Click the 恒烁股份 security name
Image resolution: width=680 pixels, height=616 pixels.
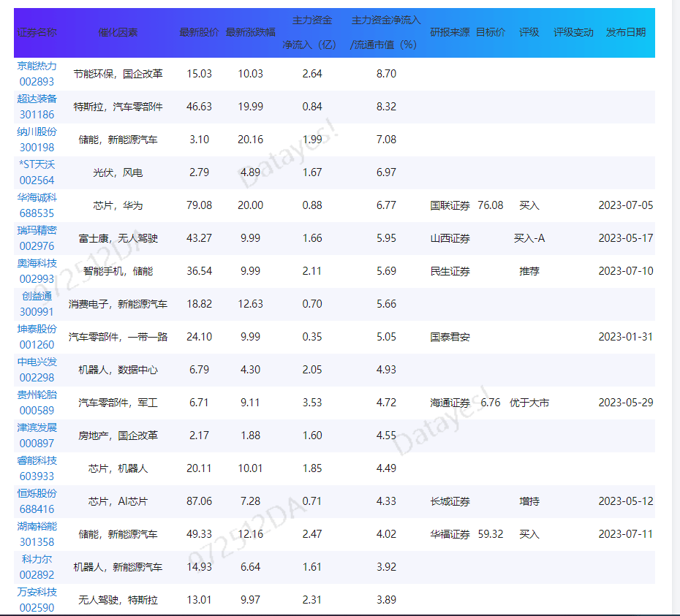click(x=37, y=493)
